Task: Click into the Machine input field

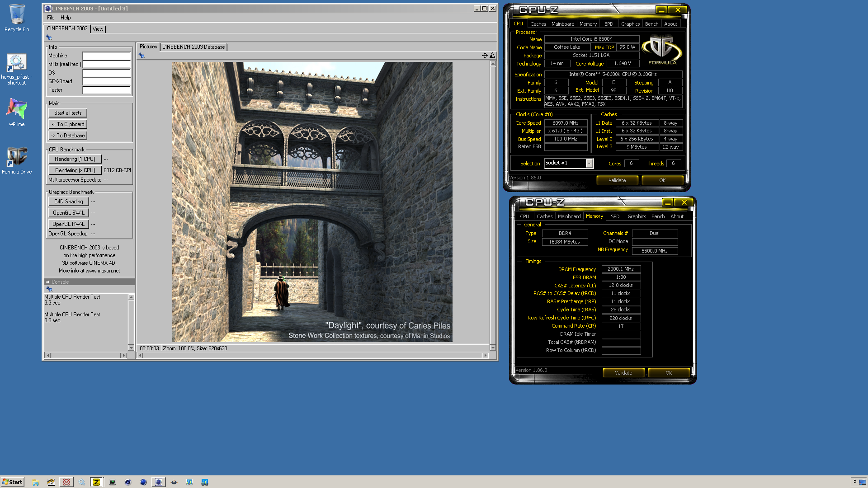Action: [x=107, y=56]
